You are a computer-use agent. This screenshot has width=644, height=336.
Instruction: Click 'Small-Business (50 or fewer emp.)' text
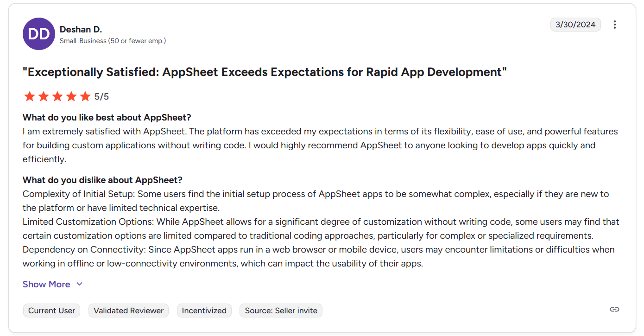113,41
